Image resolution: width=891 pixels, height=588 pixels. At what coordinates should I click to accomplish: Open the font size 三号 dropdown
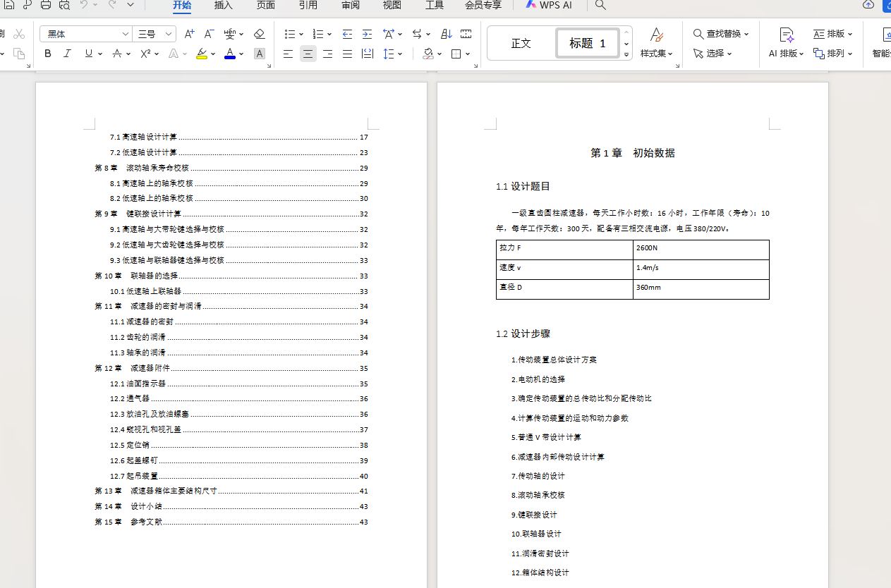coord(169,34)
